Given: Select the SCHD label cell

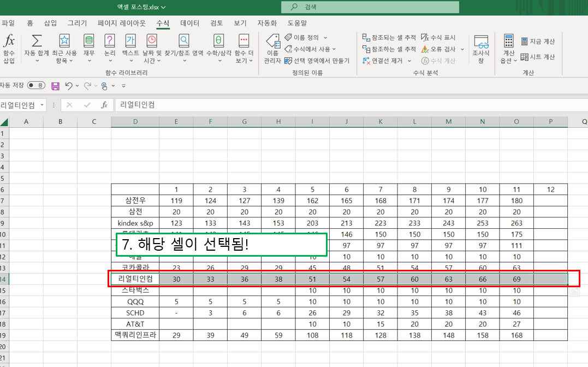Looking at the screenshot, I should tap(135, 312).
